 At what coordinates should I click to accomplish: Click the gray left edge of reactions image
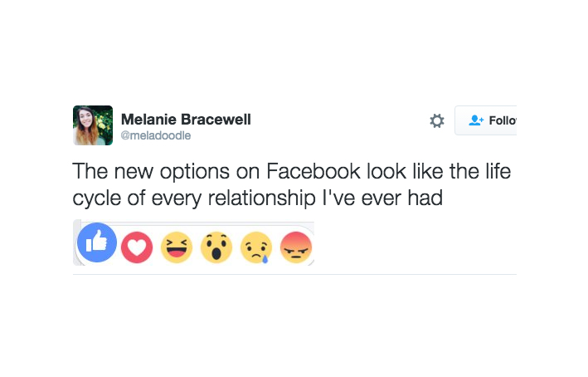click(x=76, y=242)
